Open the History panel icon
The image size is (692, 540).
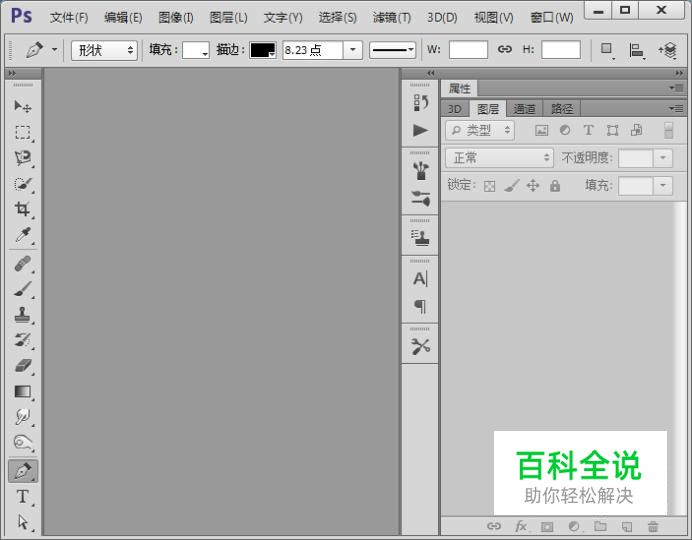click(420, 102)
